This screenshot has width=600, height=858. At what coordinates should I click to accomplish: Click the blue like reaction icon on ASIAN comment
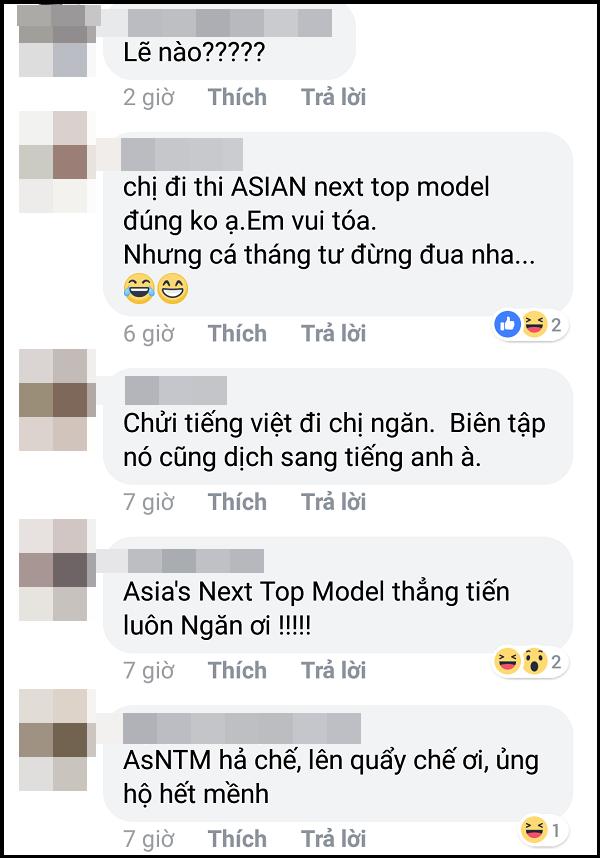[x=508, y=324]
